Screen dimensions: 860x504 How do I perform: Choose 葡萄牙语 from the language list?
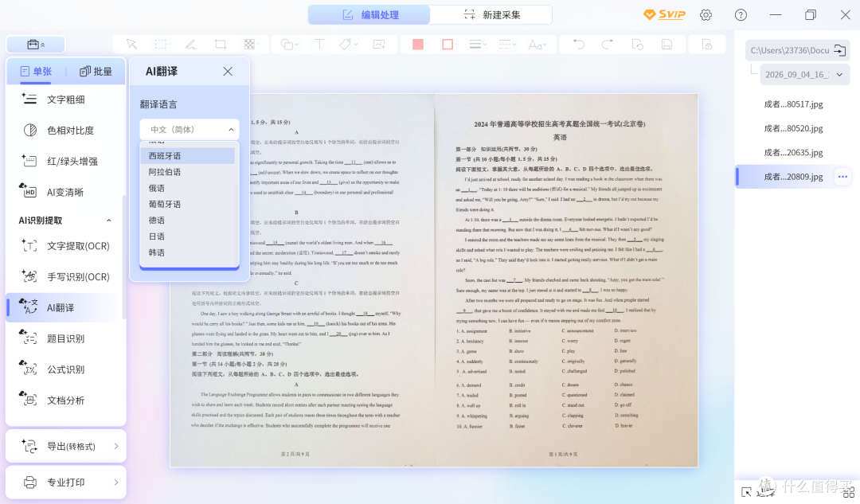tap(188, 204)
